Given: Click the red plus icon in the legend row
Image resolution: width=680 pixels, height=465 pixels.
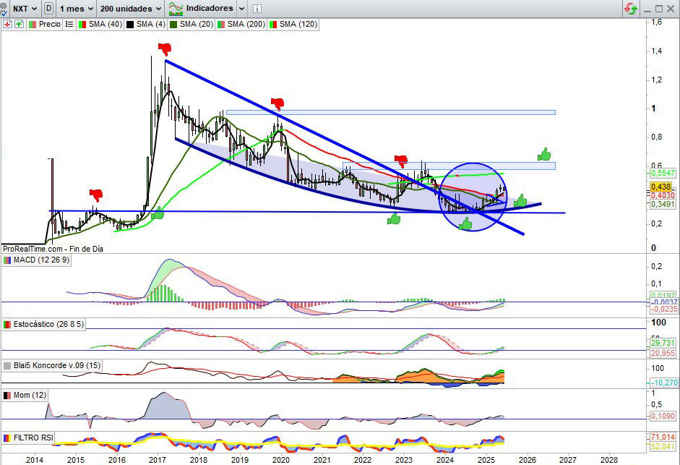Looking at the screenshot, I should (x=7, y=24).
